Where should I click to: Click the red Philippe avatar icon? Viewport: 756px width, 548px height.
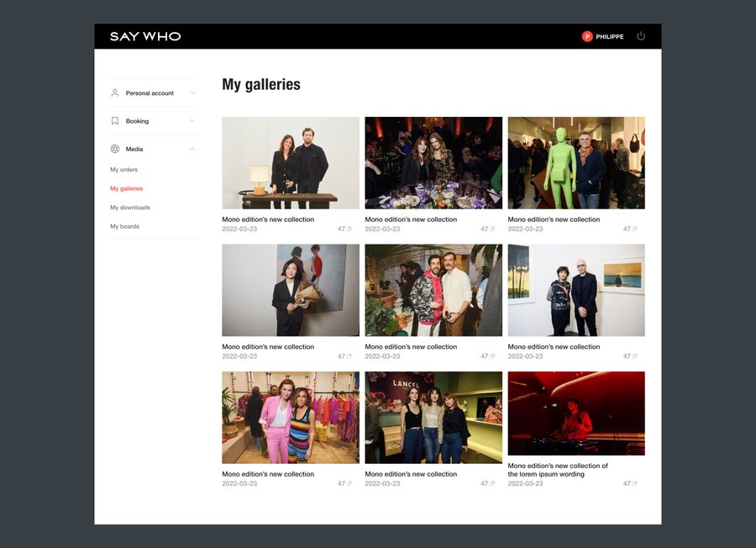(x=587, y=36)
